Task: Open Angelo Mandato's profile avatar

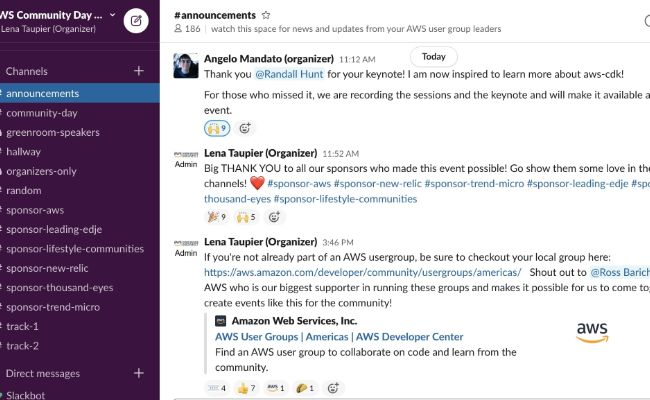Action: click(x=186, y=65)
